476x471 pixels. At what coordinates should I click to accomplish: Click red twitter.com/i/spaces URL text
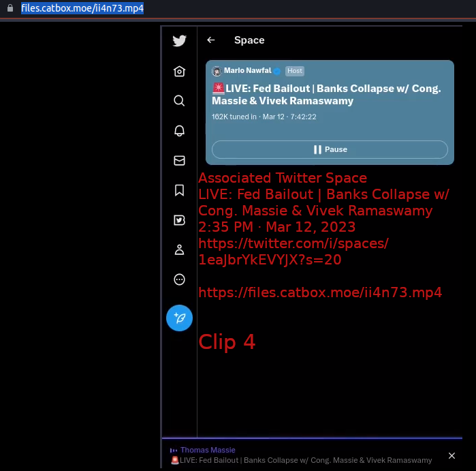293,252
